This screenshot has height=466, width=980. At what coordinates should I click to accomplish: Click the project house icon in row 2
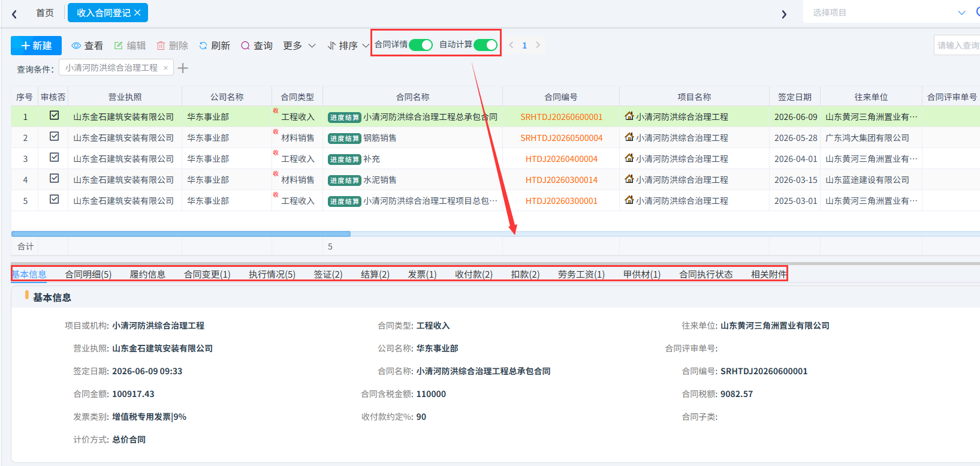tap(629, 137)
